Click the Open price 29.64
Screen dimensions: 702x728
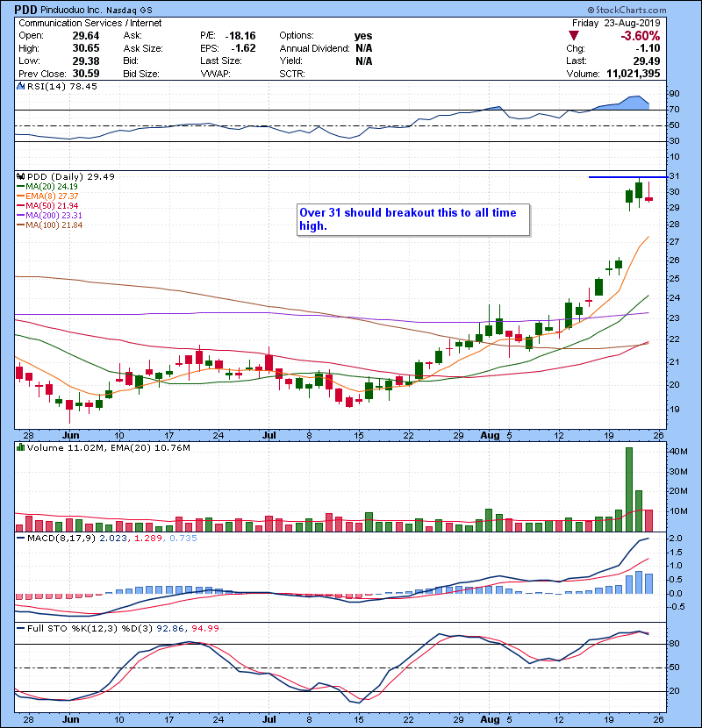[x=86, y=36]
